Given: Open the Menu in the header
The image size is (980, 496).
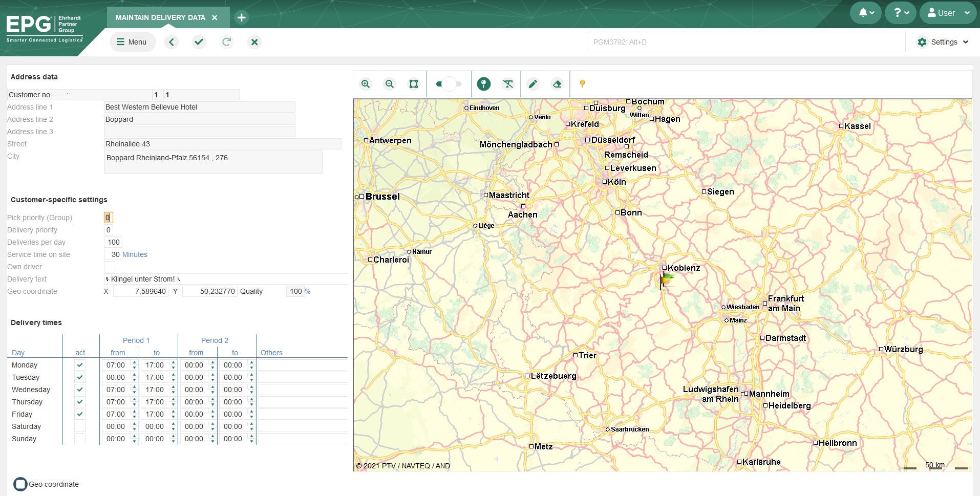Looking at the screenshot, I should (x=132, y=42).
